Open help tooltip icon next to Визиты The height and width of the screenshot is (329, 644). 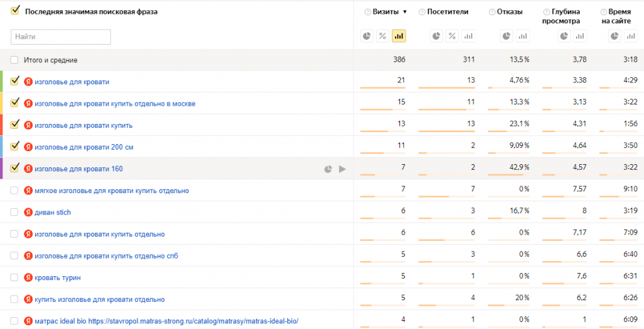coord(367,12)
